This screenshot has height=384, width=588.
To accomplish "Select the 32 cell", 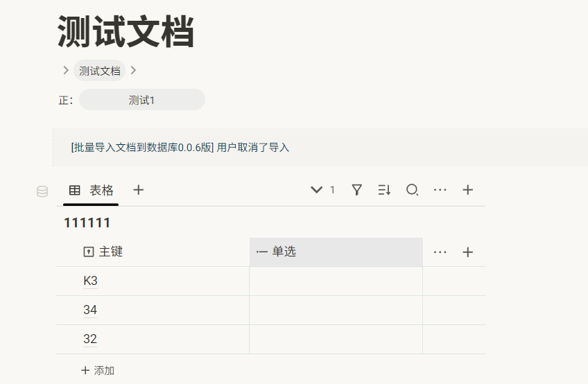I will [153, 340].
